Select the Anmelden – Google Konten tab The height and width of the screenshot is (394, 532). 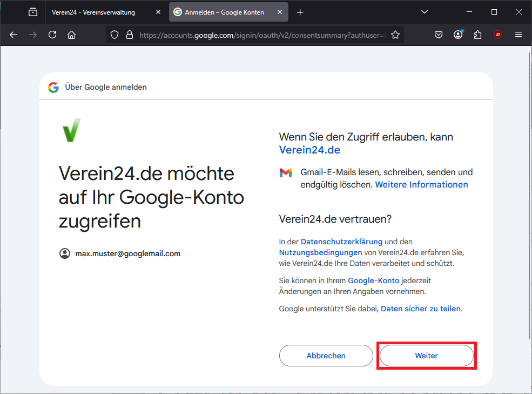click(224, 12)
